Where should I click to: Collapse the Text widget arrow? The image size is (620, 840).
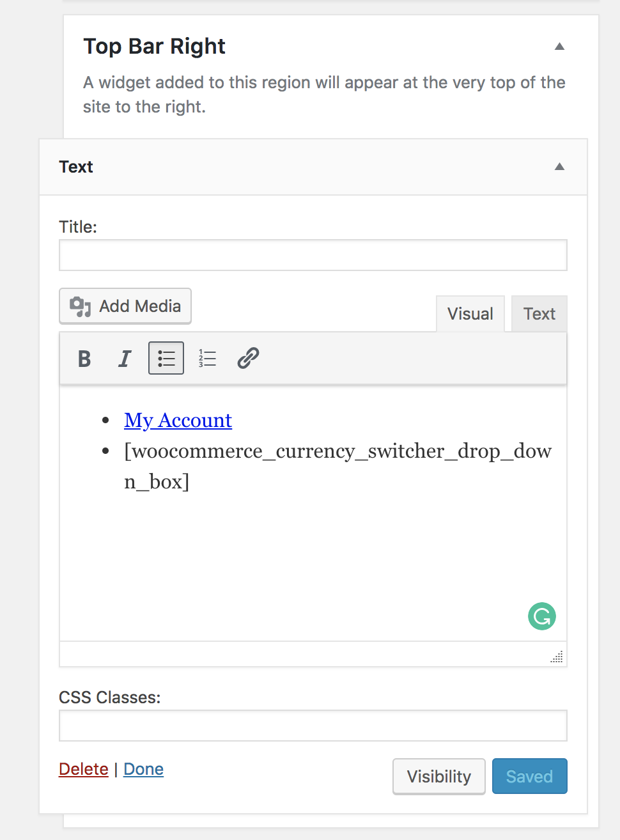(x=559, y=166)
